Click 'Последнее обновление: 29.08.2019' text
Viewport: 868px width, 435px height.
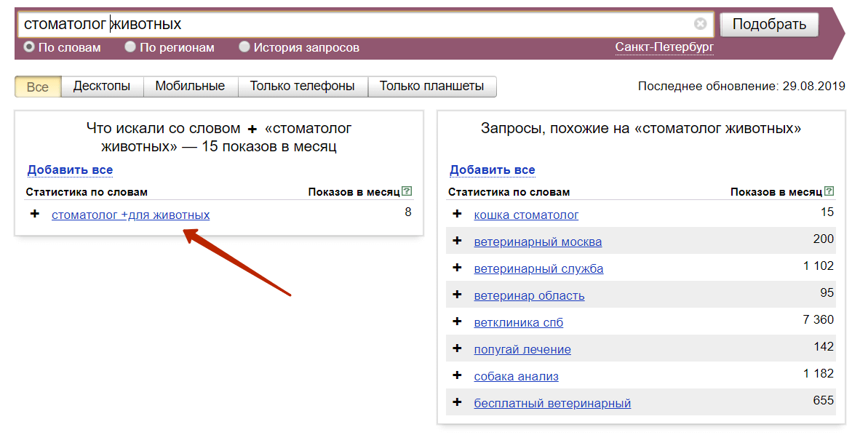pyautogui.click(x=741, y=87)
